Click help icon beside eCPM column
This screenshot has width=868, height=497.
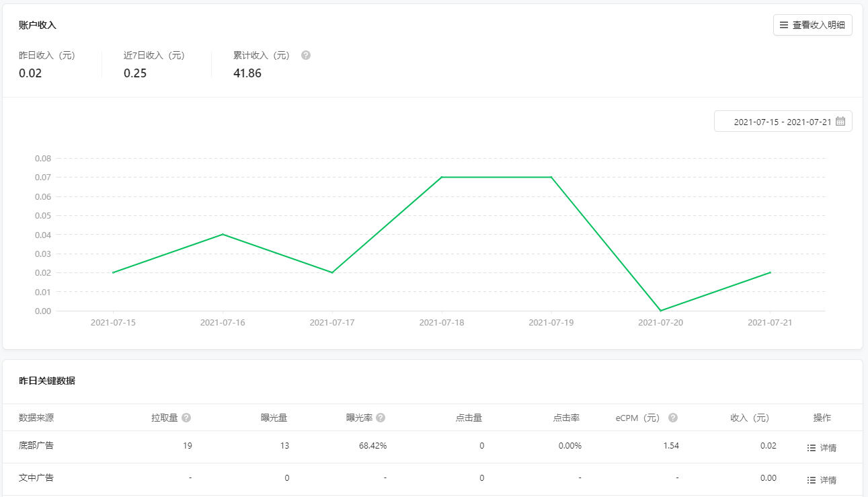click(x=673, y=418)
